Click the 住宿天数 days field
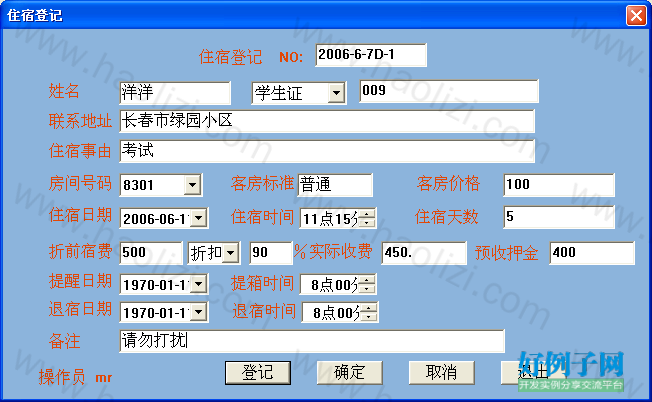The image size is (652, 402). pos(559,217)
